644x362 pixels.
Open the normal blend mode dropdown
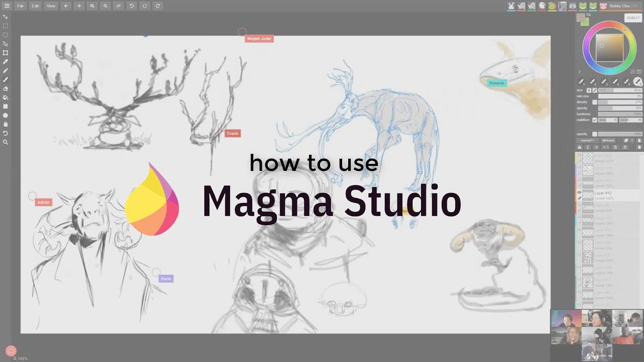coord(587,140)
